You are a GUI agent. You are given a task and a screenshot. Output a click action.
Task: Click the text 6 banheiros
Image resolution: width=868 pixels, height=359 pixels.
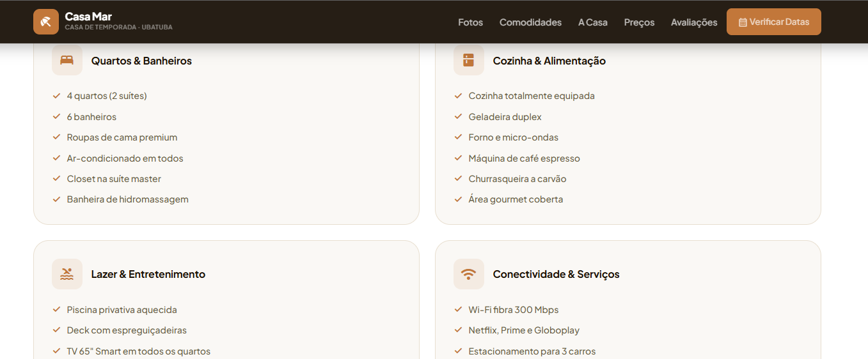(91, 117)
